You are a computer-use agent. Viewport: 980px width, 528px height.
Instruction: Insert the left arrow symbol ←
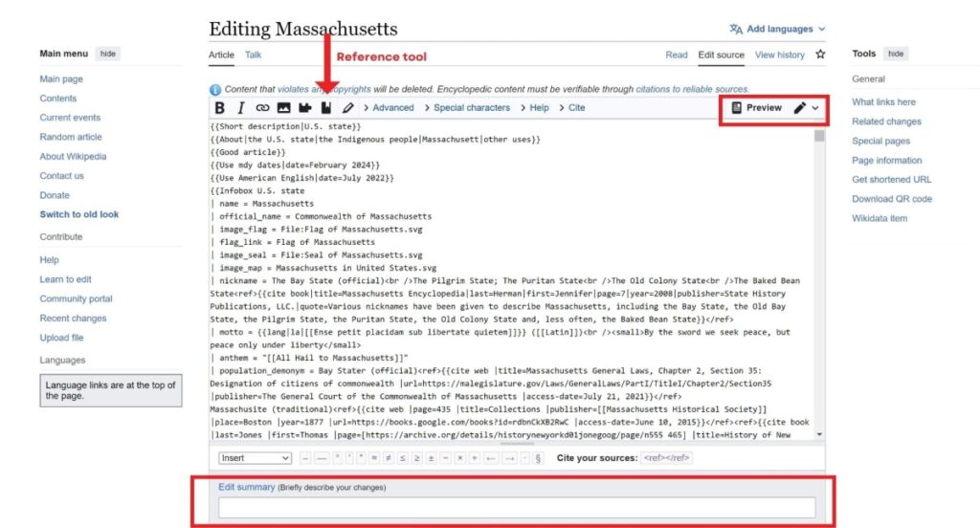tap(491, 458)
